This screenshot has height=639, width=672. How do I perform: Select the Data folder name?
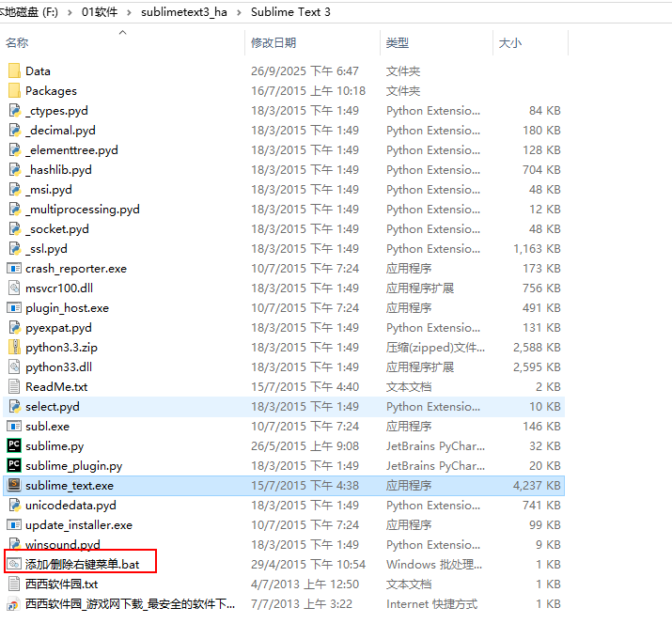[x=39, y=71]
